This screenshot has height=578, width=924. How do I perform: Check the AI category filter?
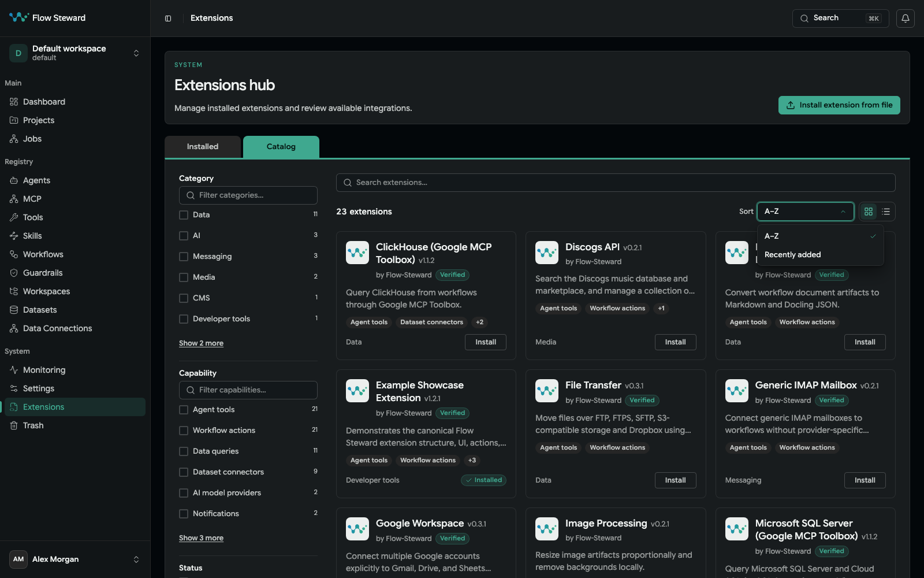[184, 236]
